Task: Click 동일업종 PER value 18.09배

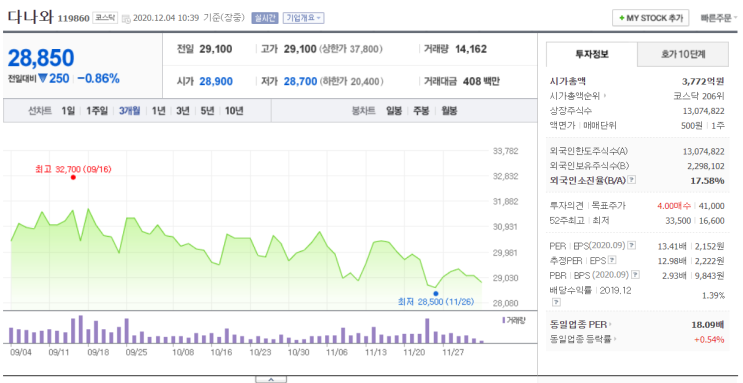Action: pyautogui.click(x=708, y=325)
